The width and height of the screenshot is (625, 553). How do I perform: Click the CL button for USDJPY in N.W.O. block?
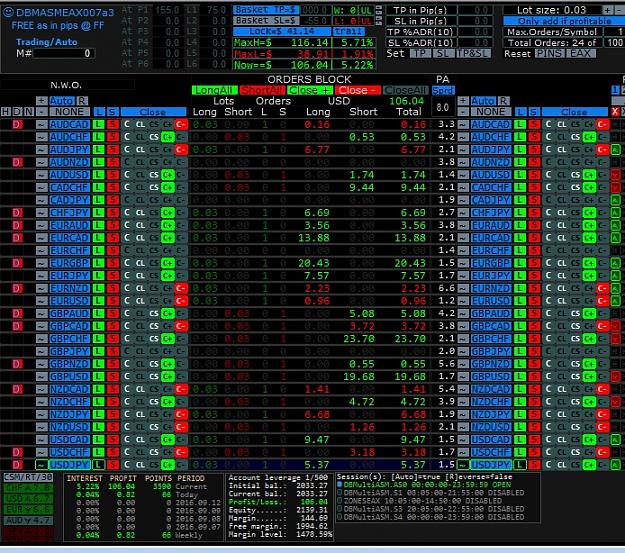click(x=140, y=465)
